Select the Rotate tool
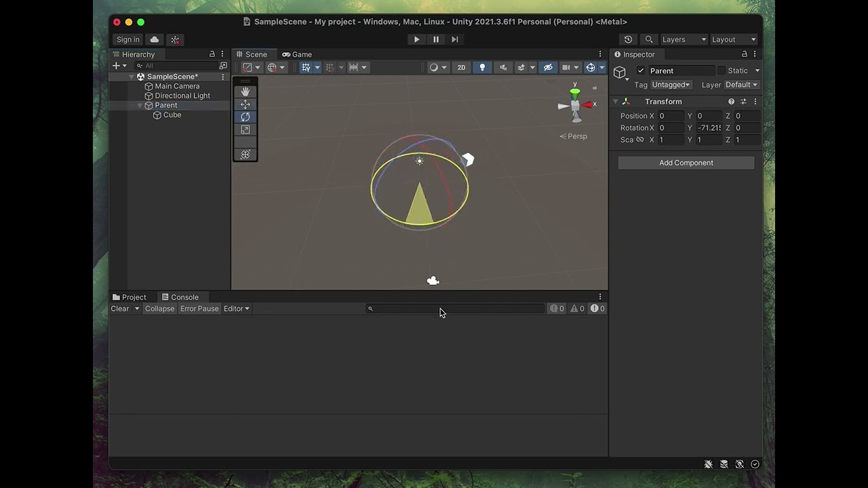The image size is (868, 488). (245, 117)
